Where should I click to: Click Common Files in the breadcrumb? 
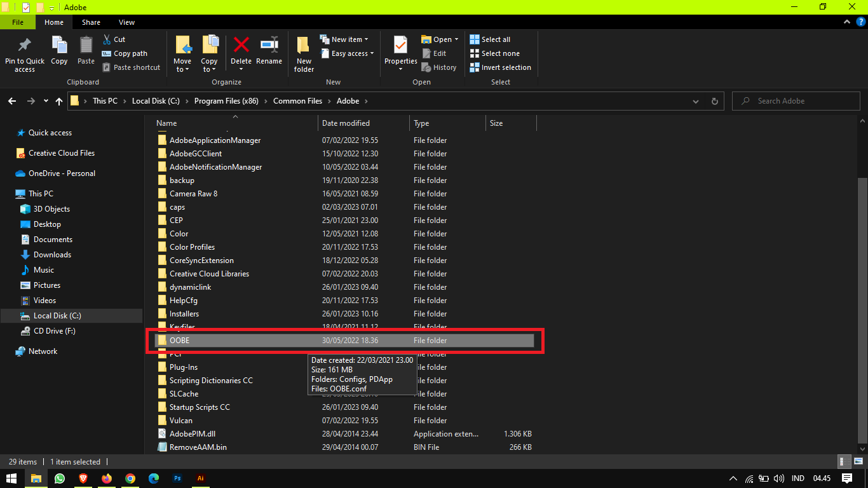click(298, 101)
